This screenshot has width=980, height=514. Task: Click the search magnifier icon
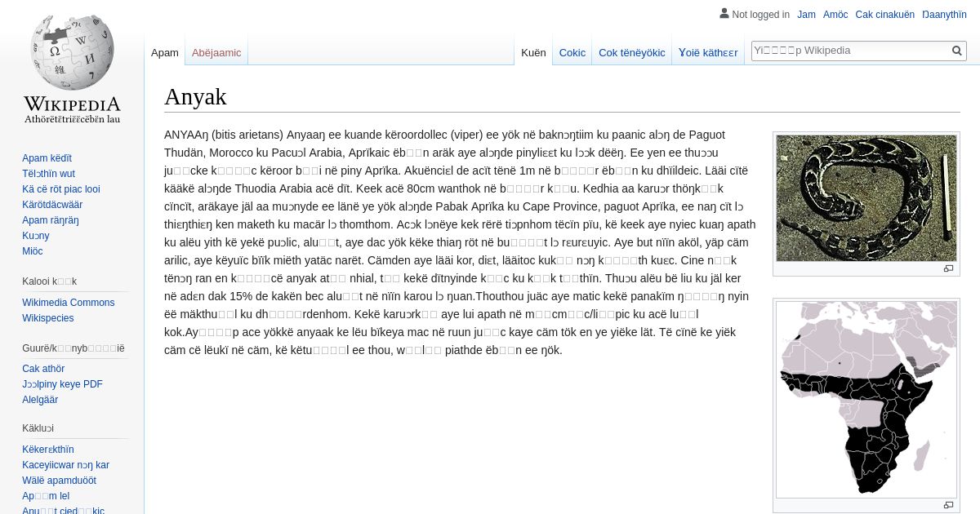pos(957,51)
